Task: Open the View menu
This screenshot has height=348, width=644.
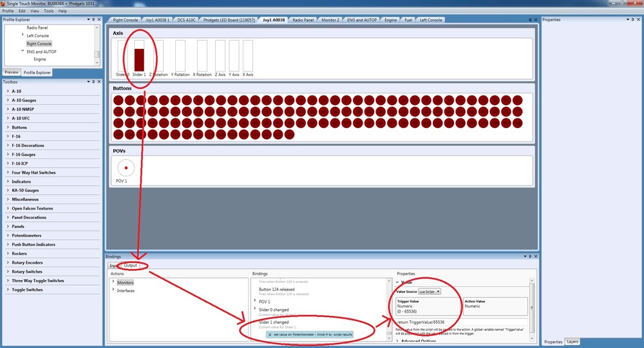Action: pyautogui.click(x=35, y=11)
